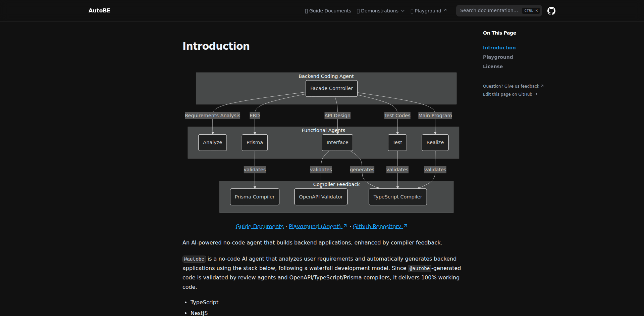Click the Interface agent node
The width and height of the screenshot is (644, 316).
point(337,142)
